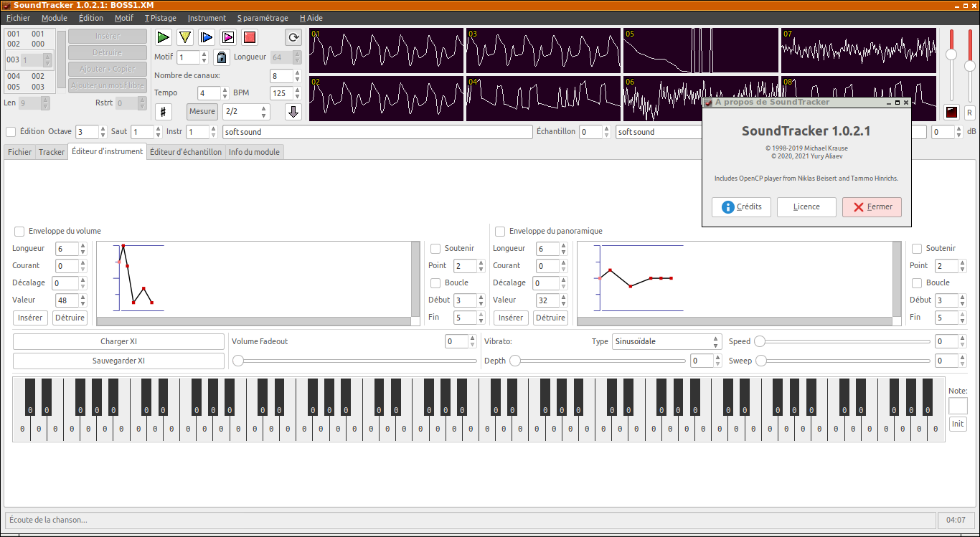Click the green Play Song button

(164, 37)
